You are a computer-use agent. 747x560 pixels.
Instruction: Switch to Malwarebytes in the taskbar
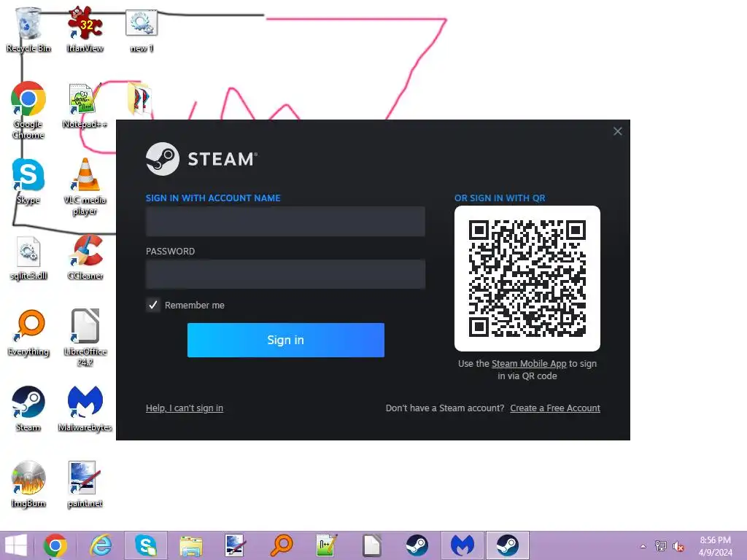[462, 545]
